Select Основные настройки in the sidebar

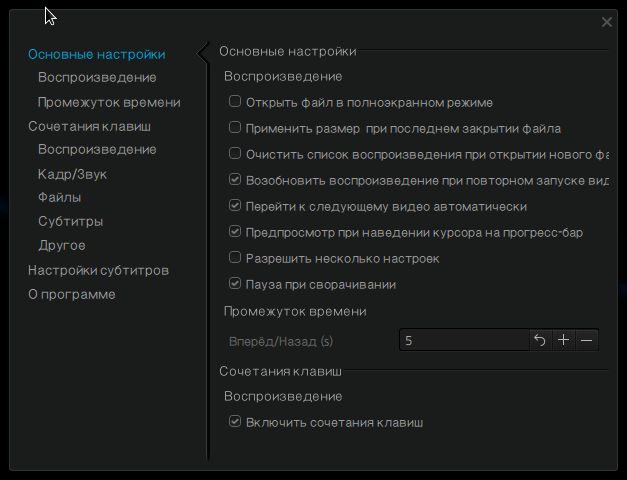(97, 54)
